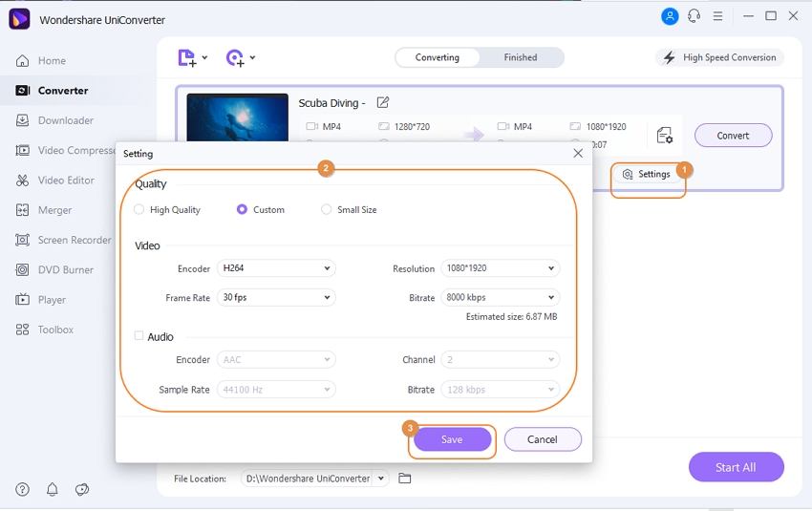The image size is (812, 511).
Task: Select the Small Size radio option
Action: 327,210
